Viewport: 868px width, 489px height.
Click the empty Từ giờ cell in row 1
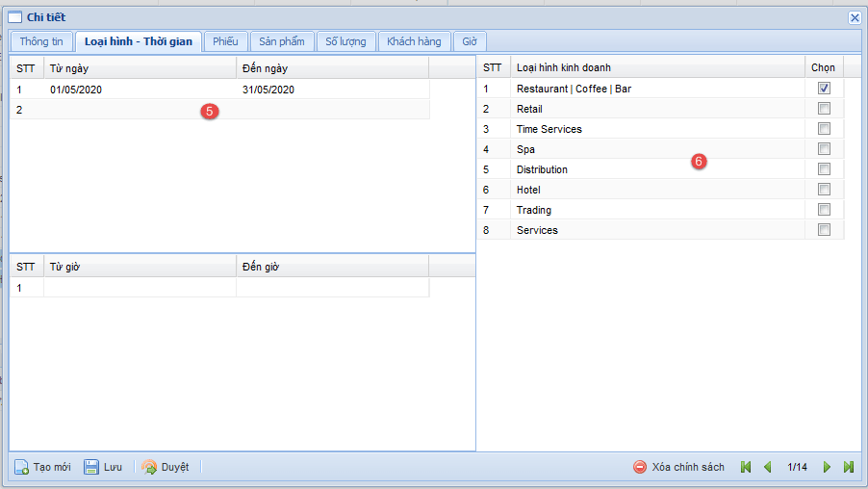pyautogui.click(x=140, y=288)
